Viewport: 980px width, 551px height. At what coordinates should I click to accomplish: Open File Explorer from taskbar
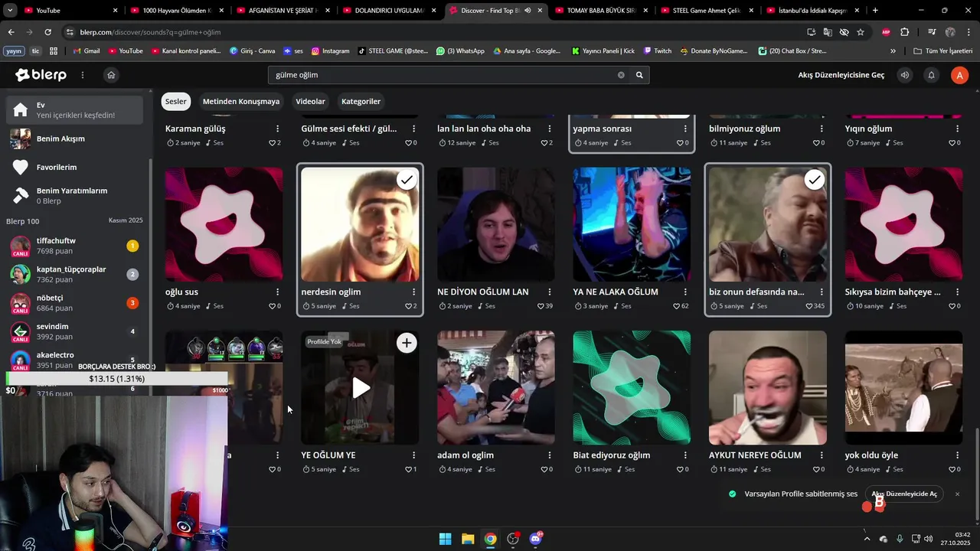coord(468,539)
